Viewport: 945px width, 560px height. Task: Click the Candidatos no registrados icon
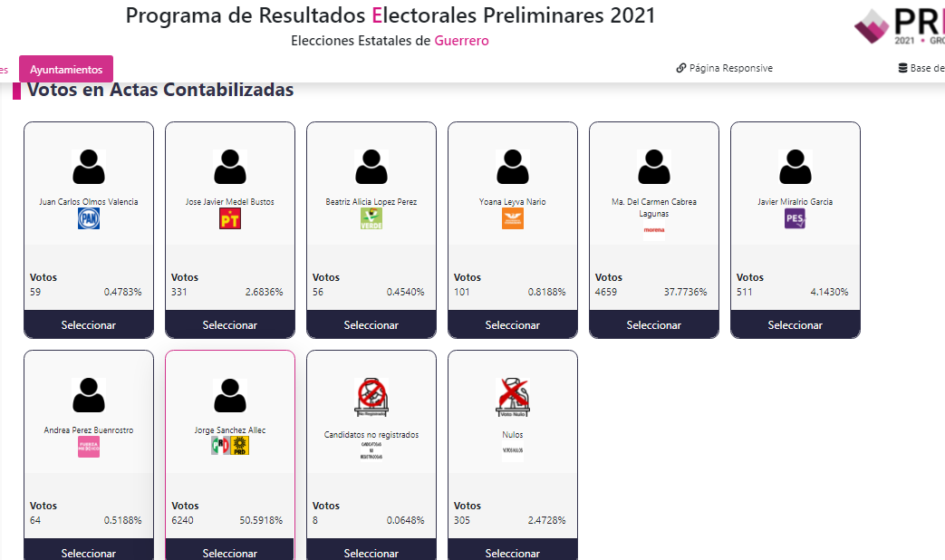click(x=371, y=397)
